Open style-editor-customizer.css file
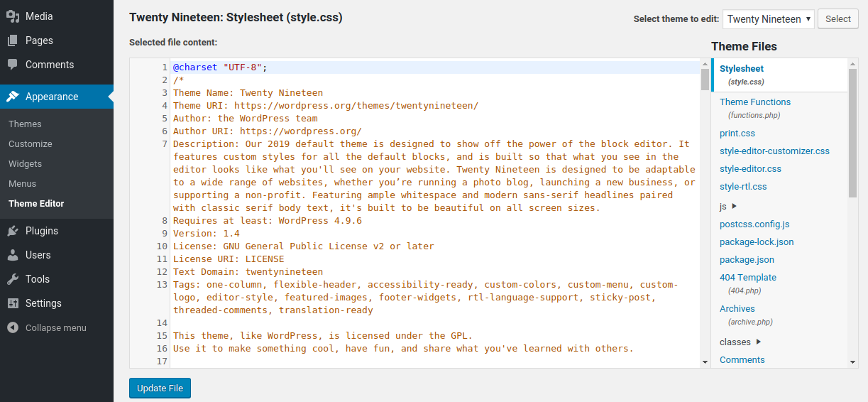This screenshot has height=402, width=868. tap(774, 151)
